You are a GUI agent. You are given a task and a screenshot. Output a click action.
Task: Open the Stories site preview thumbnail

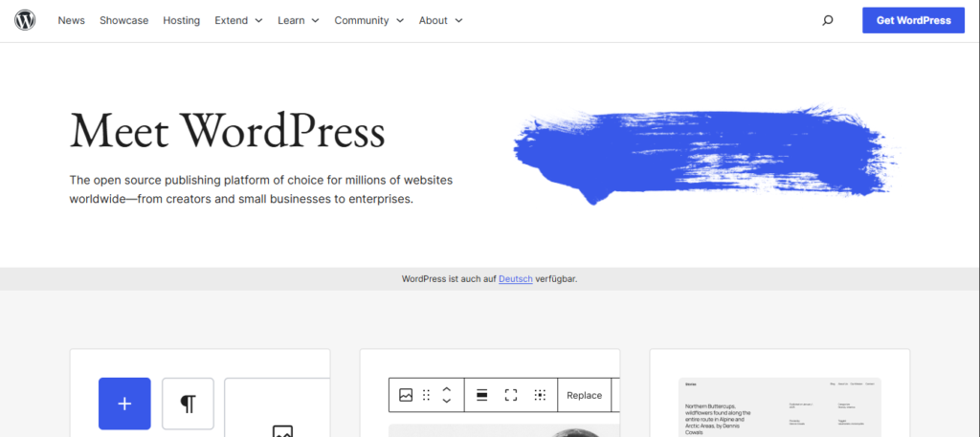[780, 407]
